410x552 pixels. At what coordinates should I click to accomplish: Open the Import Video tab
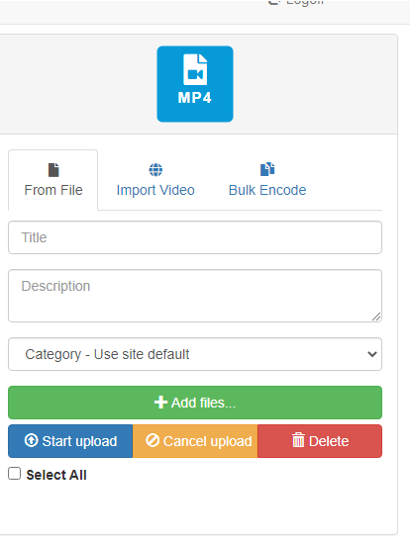coord(156,180)
